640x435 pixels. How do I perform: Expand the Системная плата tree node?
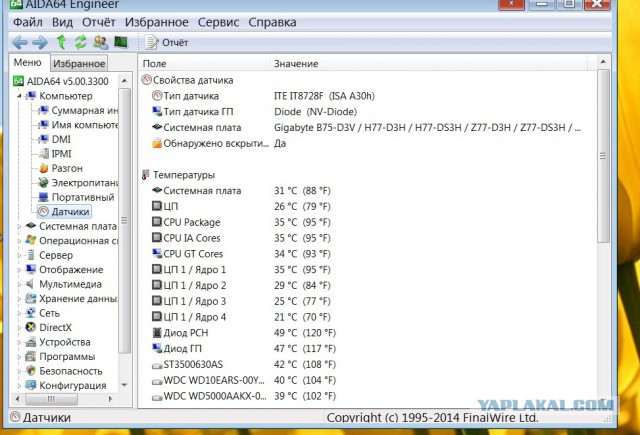(19, 226)
